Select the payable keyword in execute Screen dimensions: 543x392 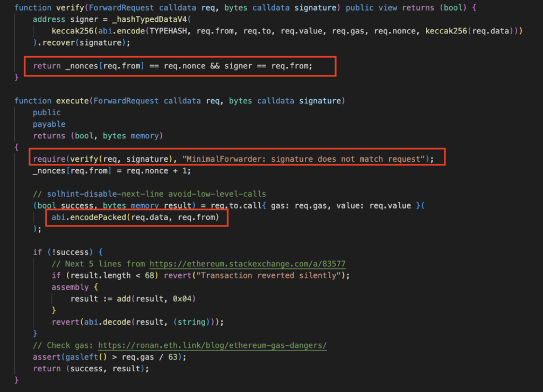click(x=49, y=124)
